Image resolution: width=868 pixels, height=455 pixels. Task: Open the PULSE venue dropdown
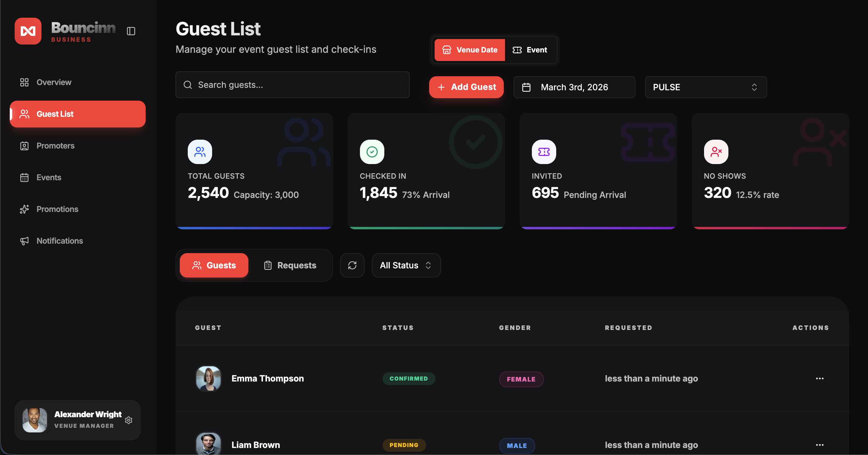click(706, 87)
